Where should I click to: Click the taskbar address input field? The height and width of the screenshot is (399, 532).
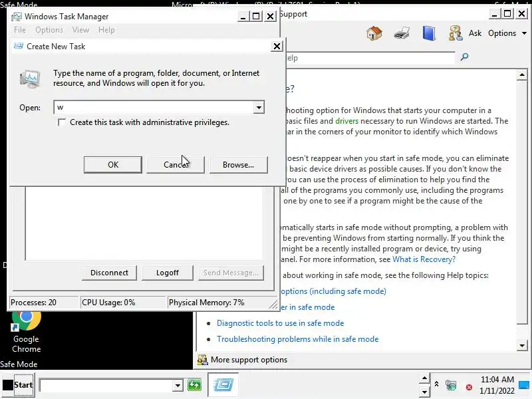click(106, 386)
